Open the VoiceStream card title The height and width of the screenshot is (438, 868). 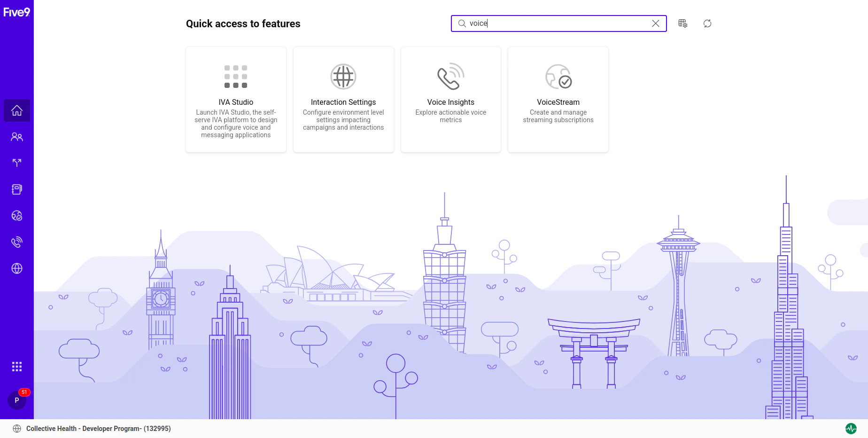(x=558, y=102)
